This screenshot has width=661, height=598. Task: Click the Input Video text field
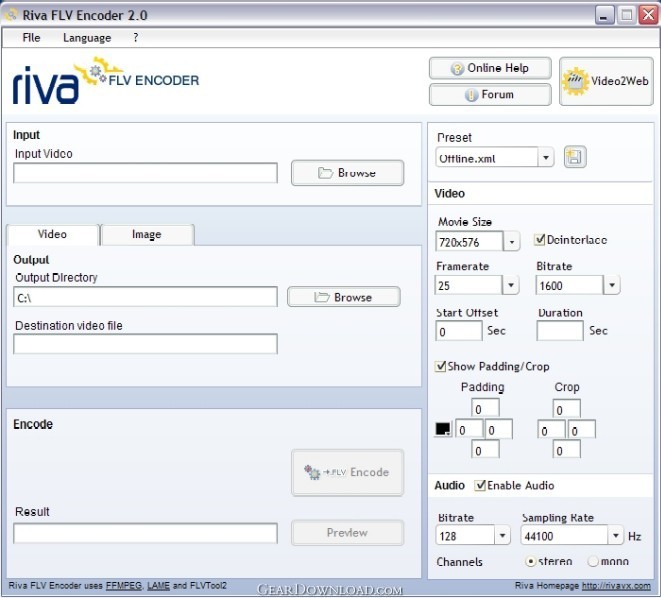pos(145,173)
